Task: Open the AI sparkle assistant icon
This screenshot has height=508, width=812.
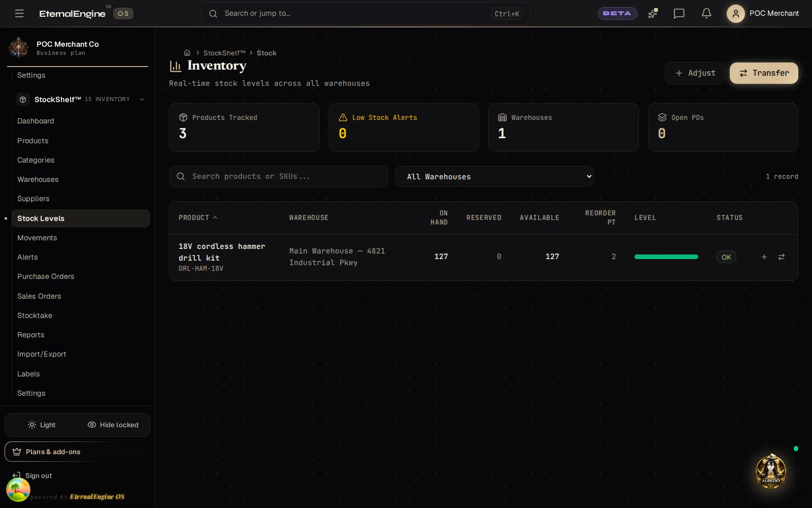Action: pos(653,13)
